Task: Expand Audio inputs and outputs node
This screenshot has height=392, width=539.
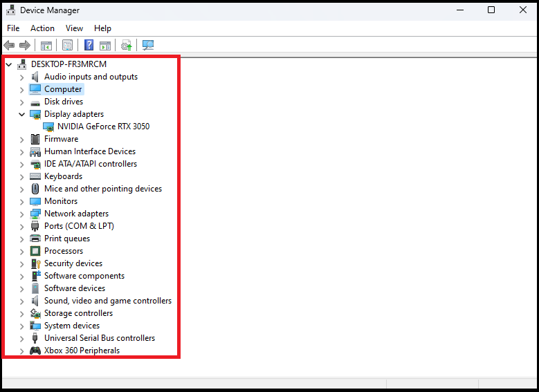Action: click(21, 77)
